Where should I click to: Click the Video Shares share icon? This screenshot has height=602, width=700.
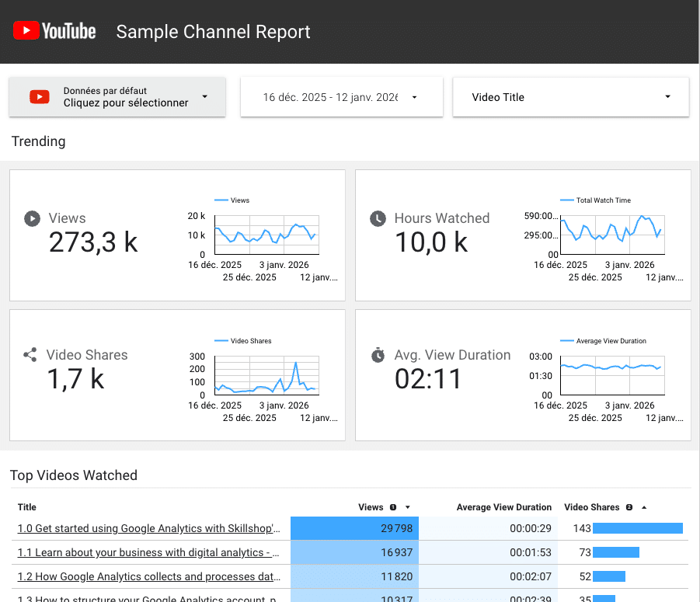pos(30,355)
